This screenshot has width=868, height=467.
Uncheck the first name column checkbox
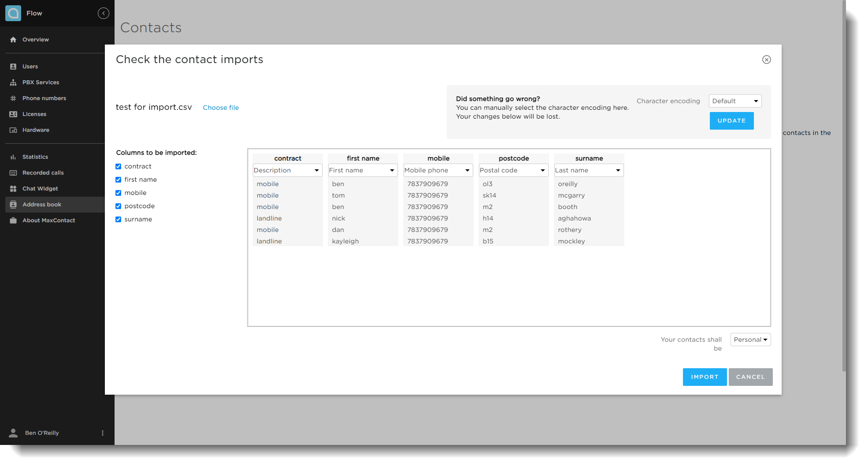pyautogui.click(x=119, y=179)
